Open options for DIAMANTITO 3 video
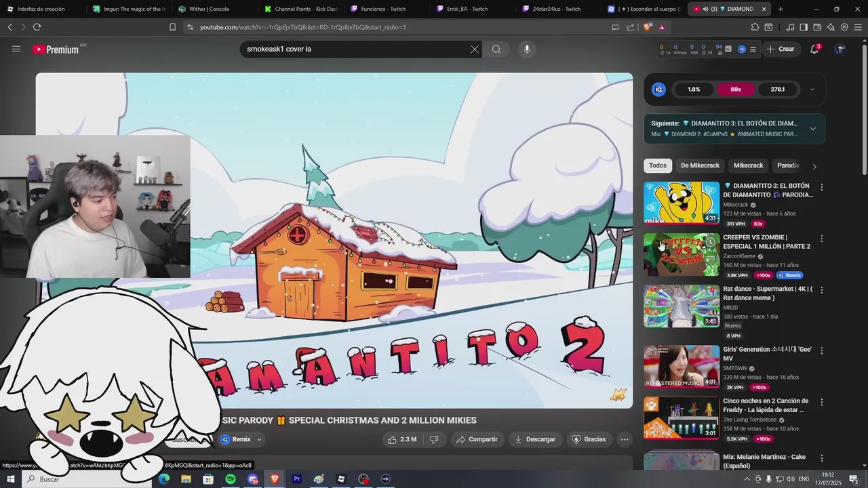The width and height of the screenshot is (868, 488). click(x=822, y=187)
